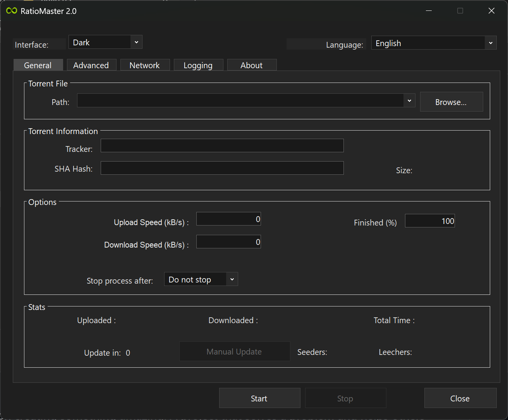
Task: Click the Browse... button
Action: [x=451, y=102]
